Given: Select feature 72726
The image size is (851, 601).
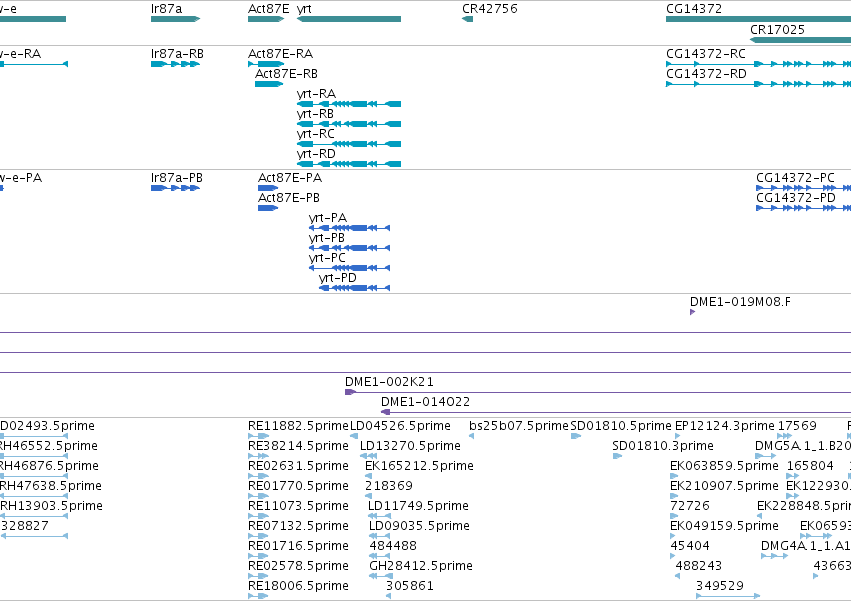Looking at the screenshot, I should coord(674,516).
